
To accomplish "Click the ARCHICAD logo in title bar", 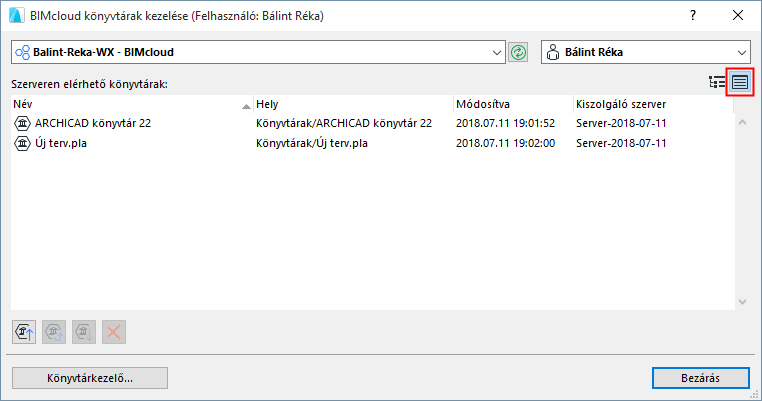I will coord(17,16).
